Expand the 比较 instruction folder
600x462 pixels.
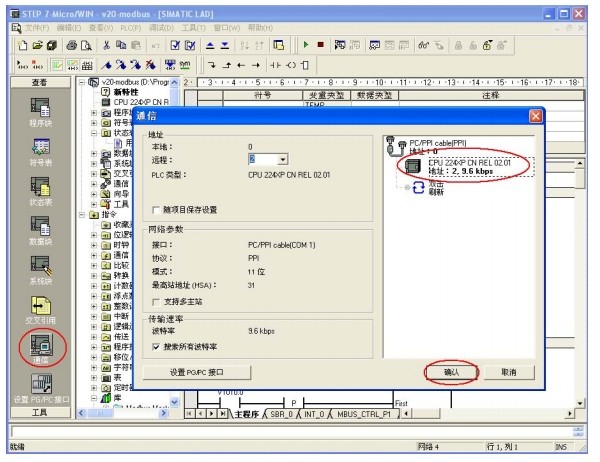click(94, 266)
